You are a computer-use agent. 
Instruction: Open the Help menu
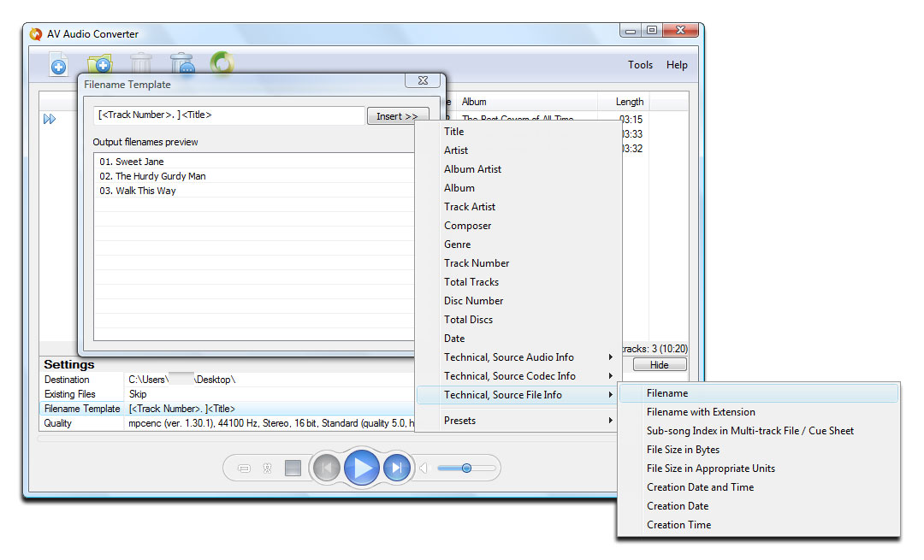click(x=677, y=65)
